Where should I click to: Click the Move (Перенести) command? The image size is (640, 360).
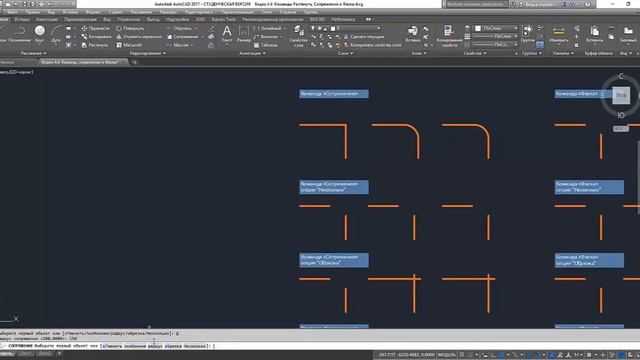(95, 29)
